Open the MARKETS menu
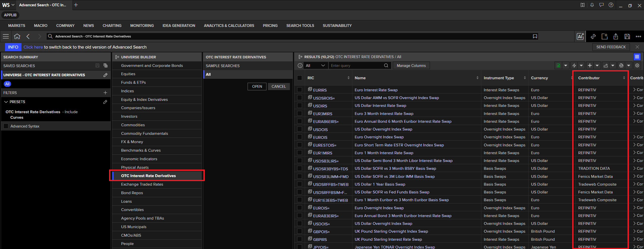Image resolution: width=644 pixels, height=249 pixels. click(x=17, y=26)
